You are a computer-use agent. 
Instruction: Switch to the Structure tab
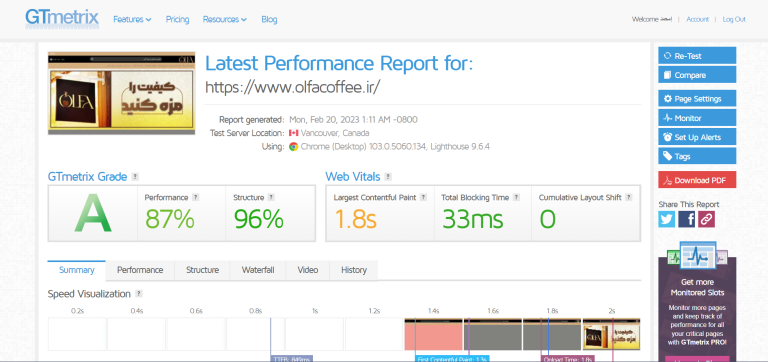click(x=202, y=270)
